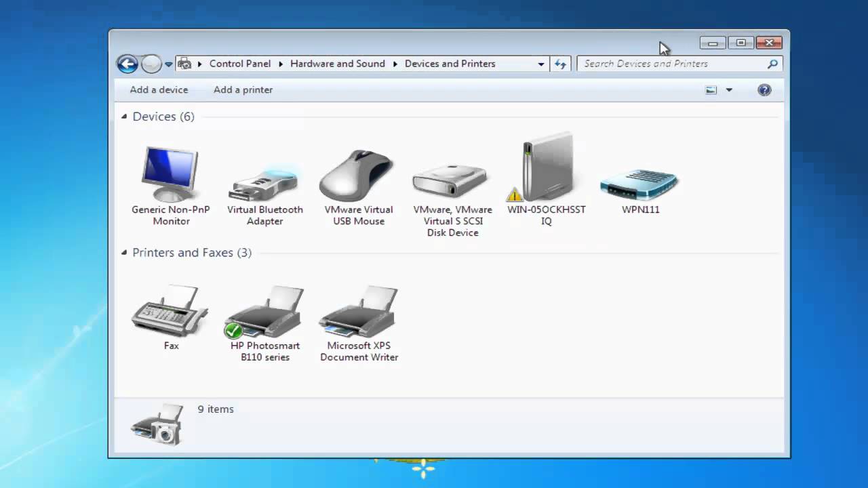Select the Microsoft XPS Document Writer
This screenshot has width=868, height=488.
[x=358, y=310]
